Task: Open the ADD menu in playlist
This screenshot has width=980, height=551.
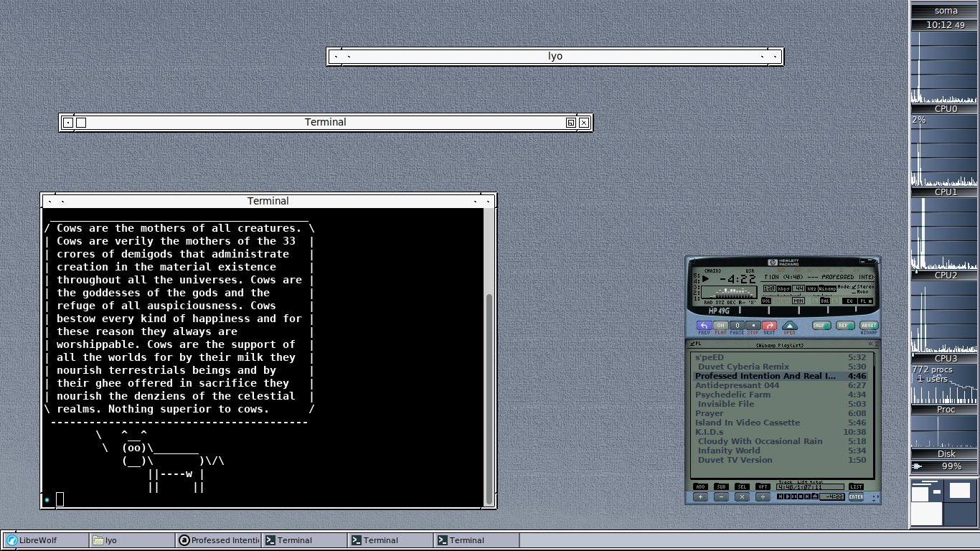Action: click(700, 486)
